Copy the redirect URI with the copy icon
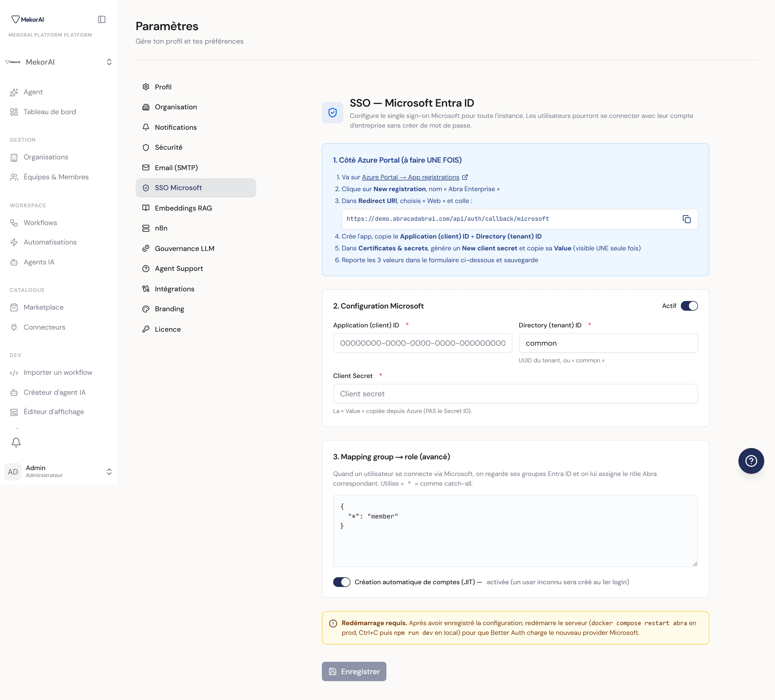This screenshot has width=775, height=700. click(686, 219)
